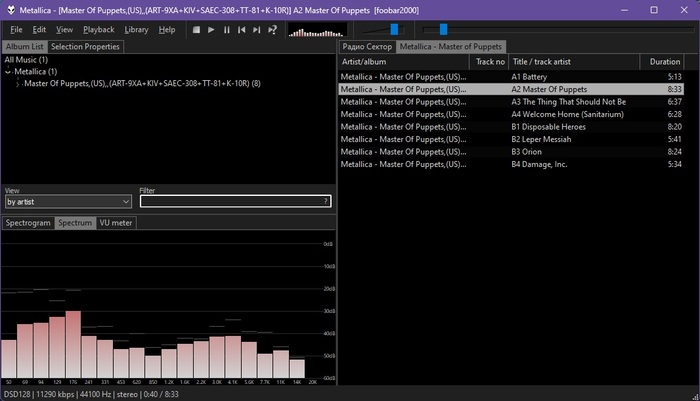Expand the Master Of Puppets album node
The width and height of the screenshot is (700, 401).
click(17, 83)
